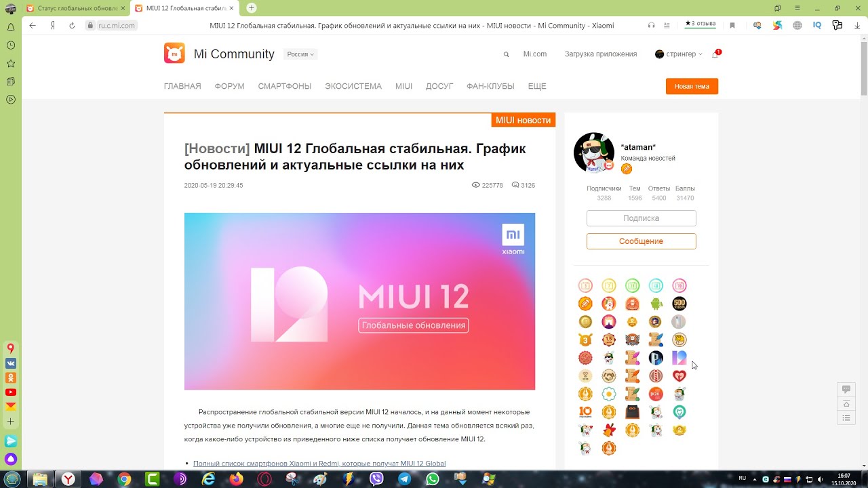Open the ЭКОСИСТЕМА menu item

[353, 86]
